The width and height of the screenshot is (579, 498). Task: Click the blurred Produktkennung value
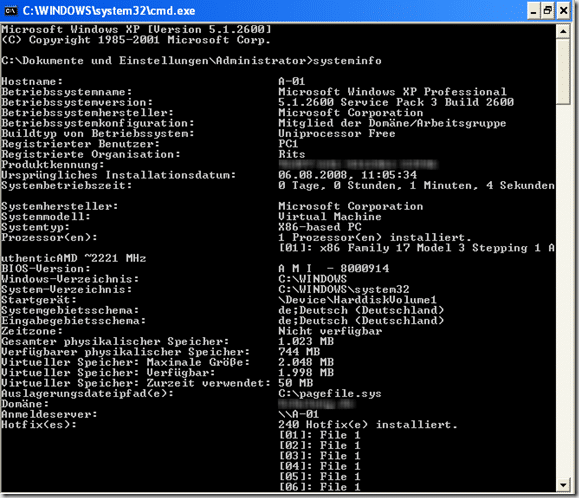point(358,164)
